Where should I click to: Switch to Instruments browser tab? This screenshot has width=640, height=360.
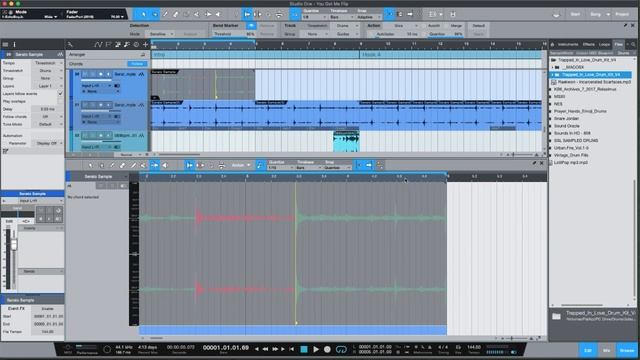point(568,44)
